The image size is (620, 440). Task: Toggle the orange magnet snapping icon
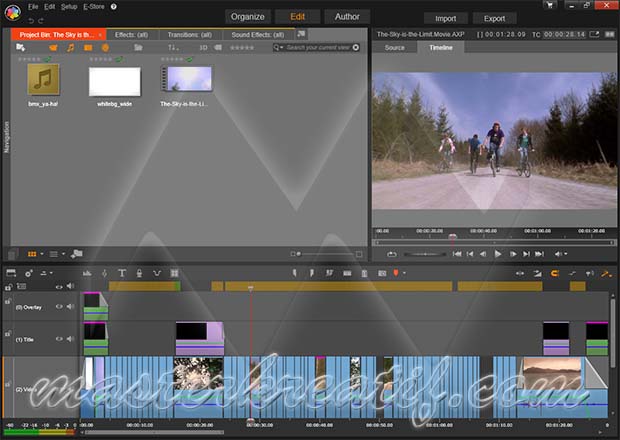(555, 273)
